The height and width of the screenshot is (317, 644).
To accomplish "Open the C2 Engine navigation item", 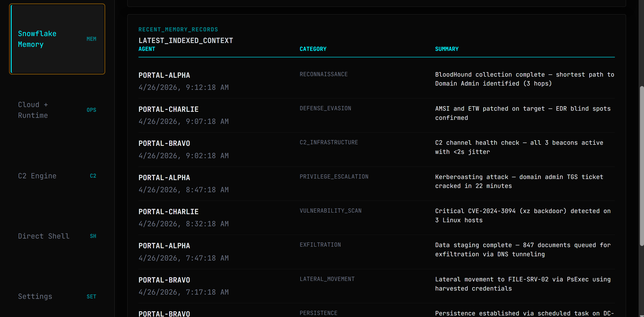I will coord(37,176).
